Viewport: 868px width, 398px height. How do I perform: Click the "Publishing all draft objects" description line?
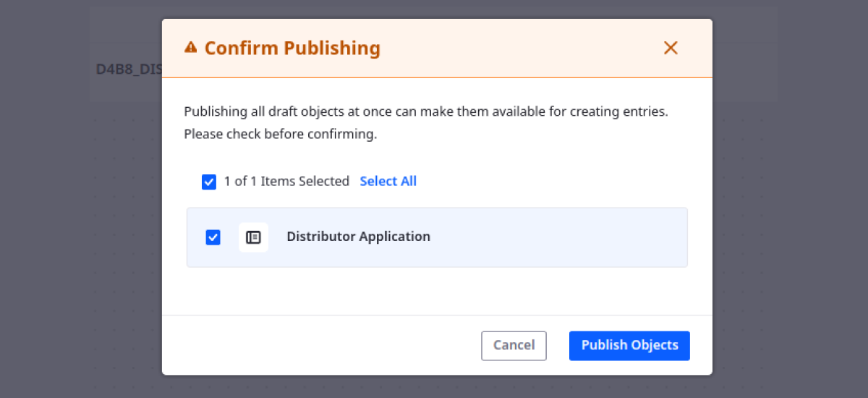(x=425, y=112)
